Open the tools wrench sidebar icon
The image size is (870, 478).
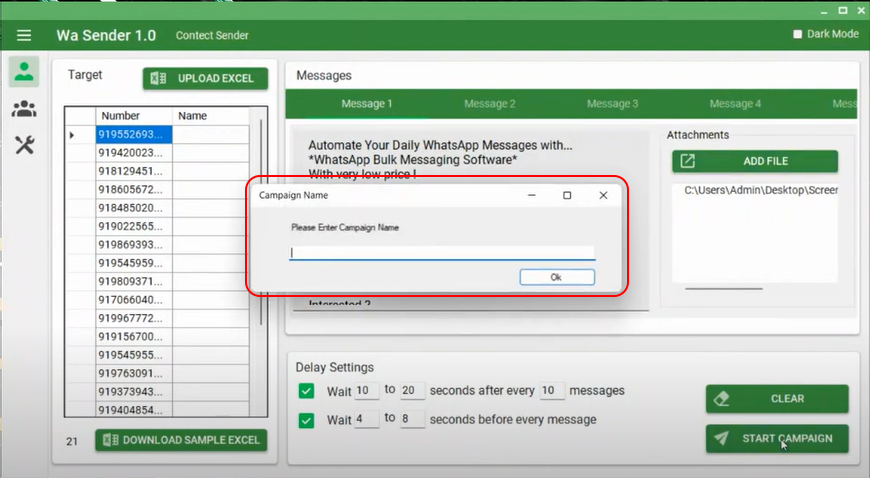24,145
